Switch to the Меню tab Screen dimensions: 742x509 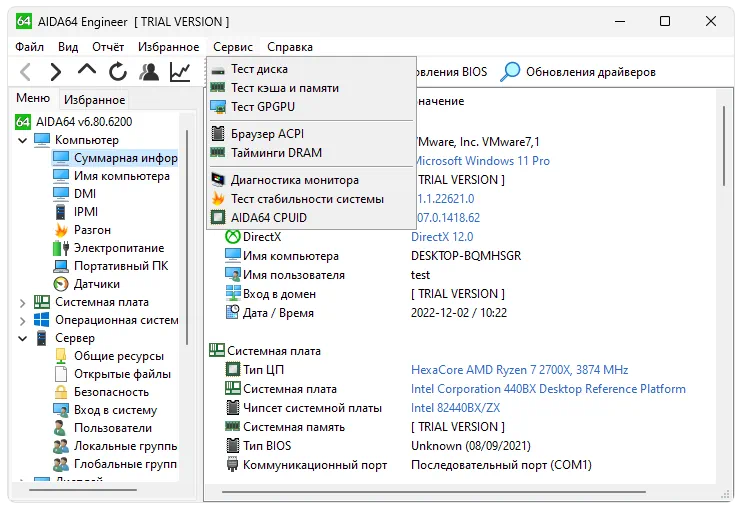click(x=33, y=98)
